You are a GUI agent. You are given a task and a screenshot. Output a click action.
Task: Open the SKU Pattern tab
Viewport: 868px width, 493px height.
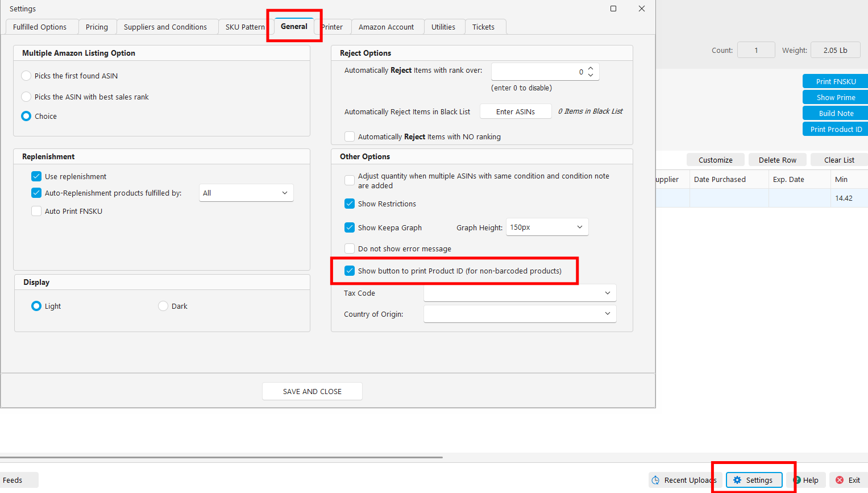245,27
